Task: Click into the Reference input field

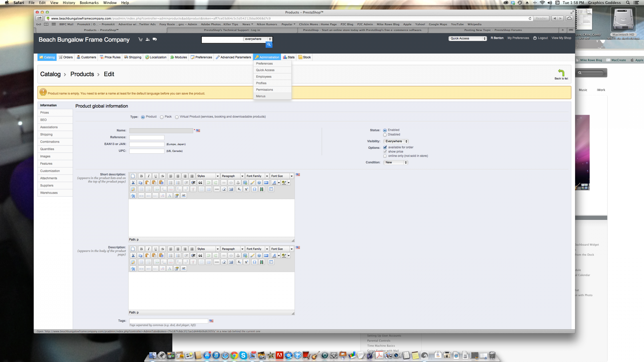Action: [x=147, y=137]
